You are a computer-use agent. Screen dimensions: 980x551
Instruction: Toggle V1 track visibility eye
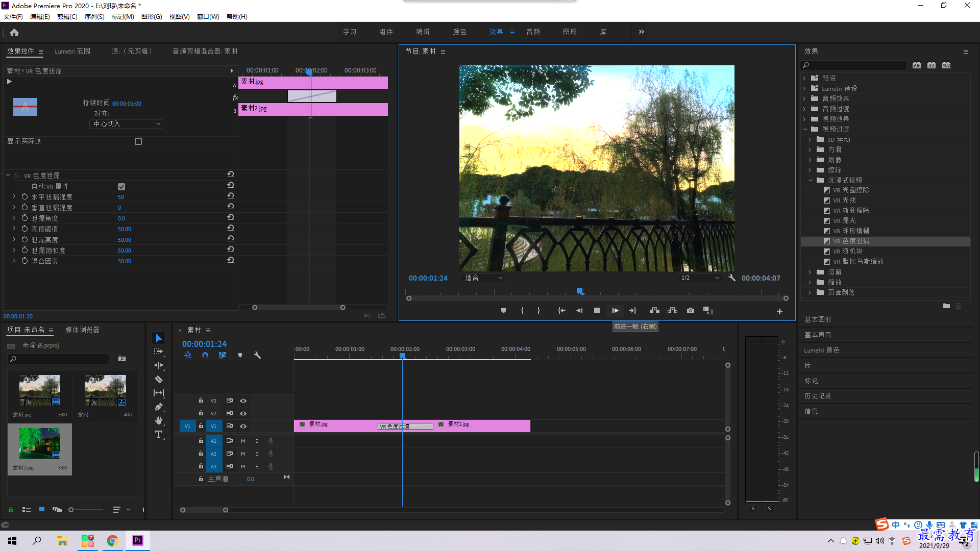pyautogui.click(x=243, y=426)
